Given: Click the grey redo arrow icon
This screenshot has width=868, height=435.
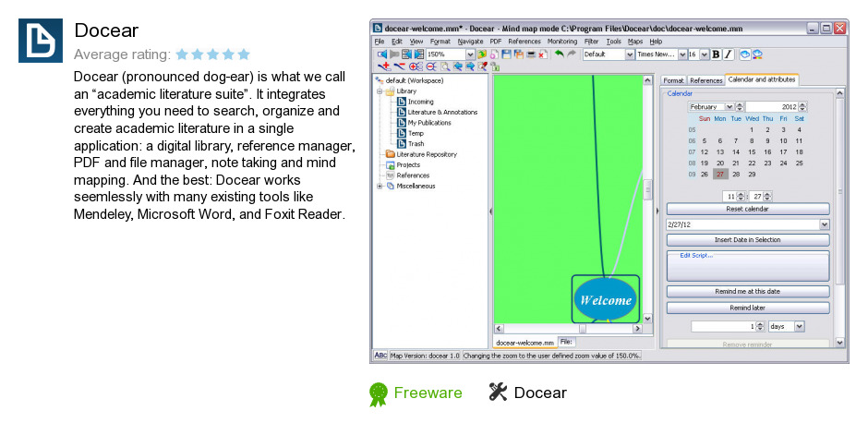Looking at the screenshot, I should (572, 54).
